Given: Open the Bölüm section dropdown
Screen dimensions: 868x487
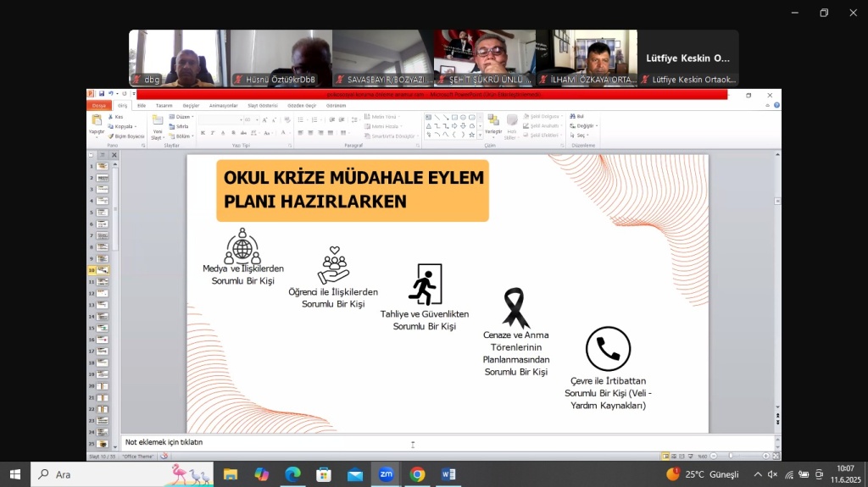Looking at the screenshot, I should (184, 136).
